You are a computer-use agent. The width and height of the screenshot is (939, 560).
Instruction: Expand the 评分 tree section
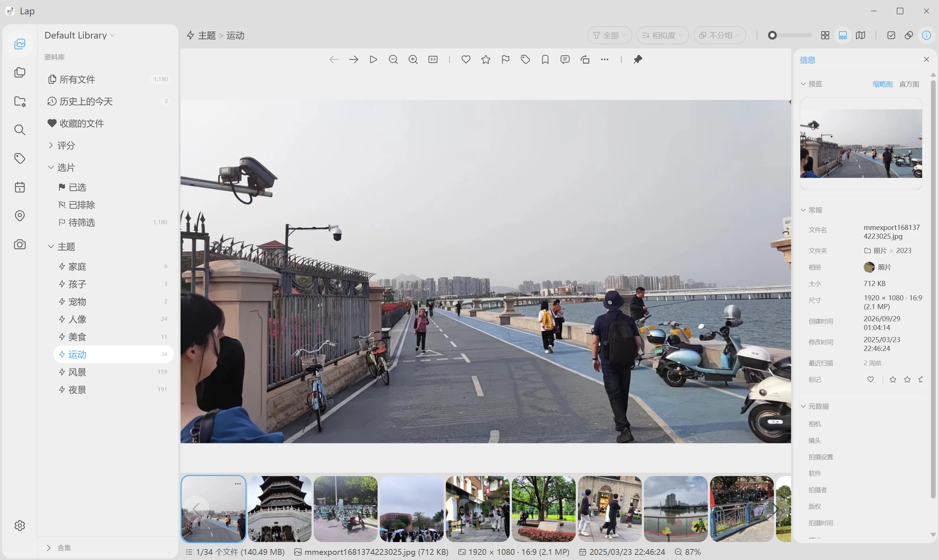click(x=51, y=145)
